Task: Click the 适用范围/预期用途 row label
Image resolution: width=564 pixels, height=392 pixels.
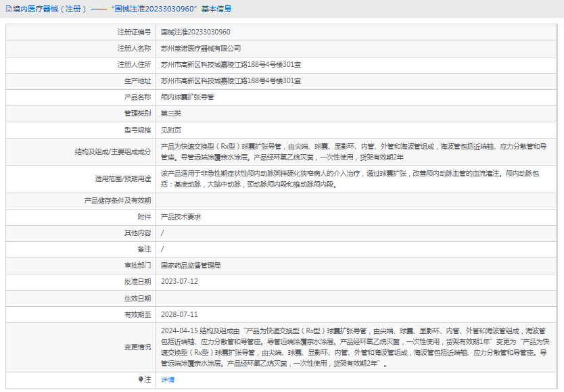Action: tap(123, 178)
